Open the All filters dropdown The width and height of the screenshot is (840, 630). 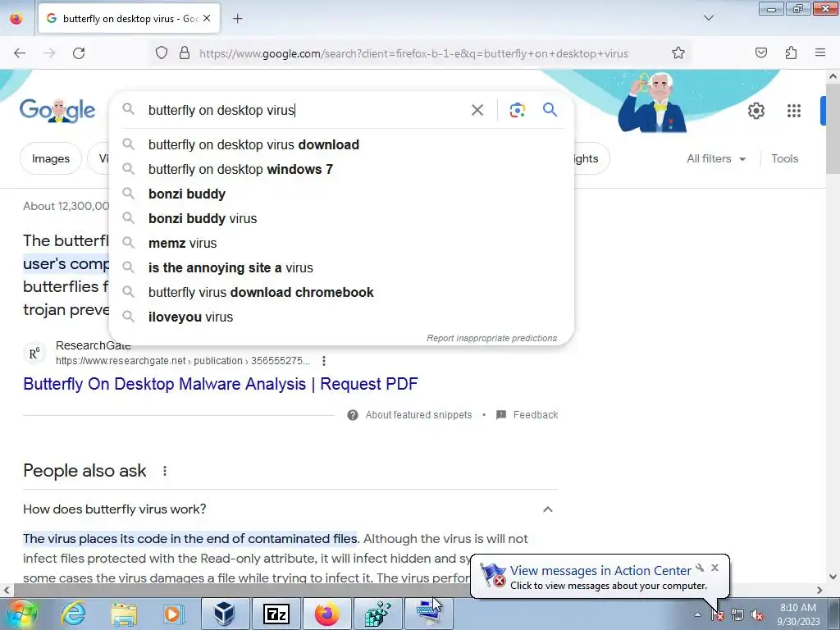[x=716, y=158]
